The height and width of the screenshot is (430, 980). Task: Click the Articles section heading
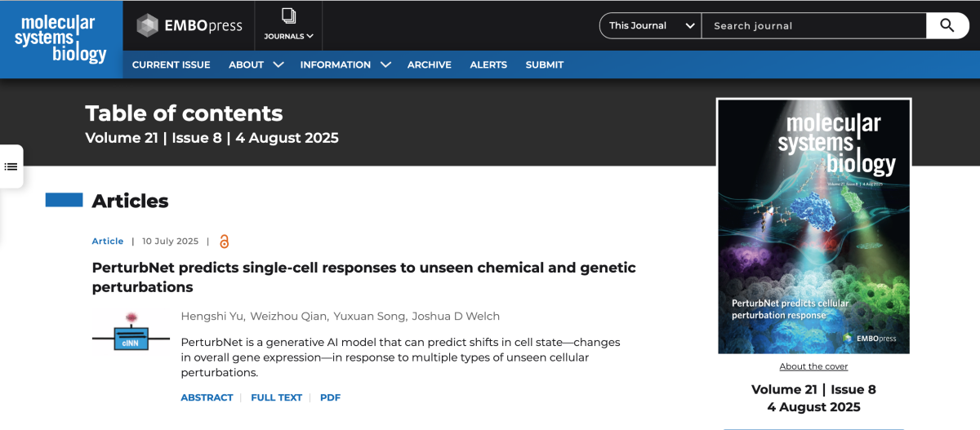click(130, 201)
